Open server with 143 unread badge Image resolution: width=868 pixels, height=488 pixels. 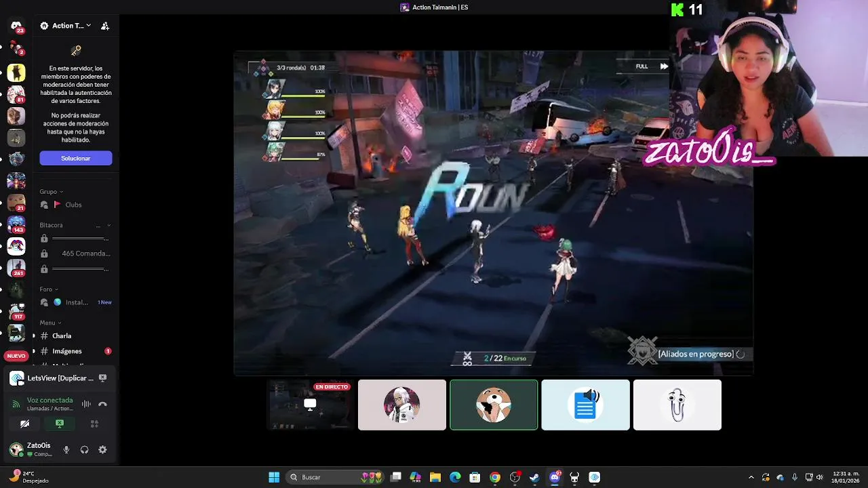coord(16,224)
